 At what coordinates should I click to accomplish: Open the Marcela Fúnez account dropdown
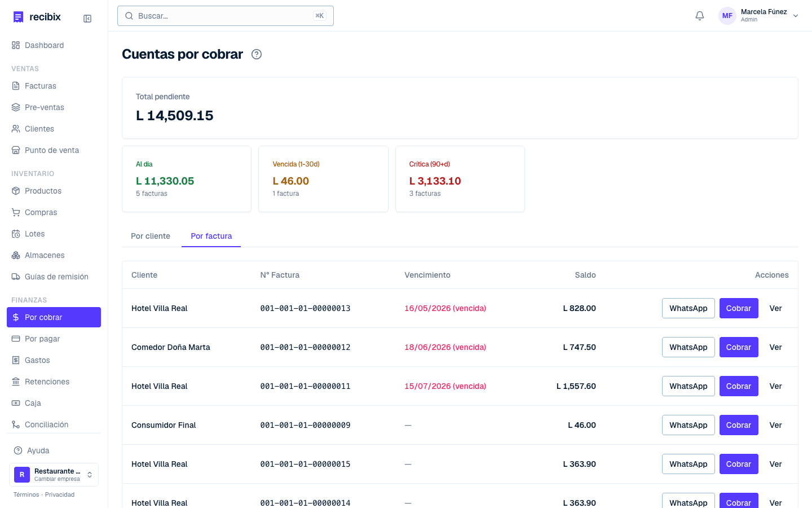(x=759, y=16)
